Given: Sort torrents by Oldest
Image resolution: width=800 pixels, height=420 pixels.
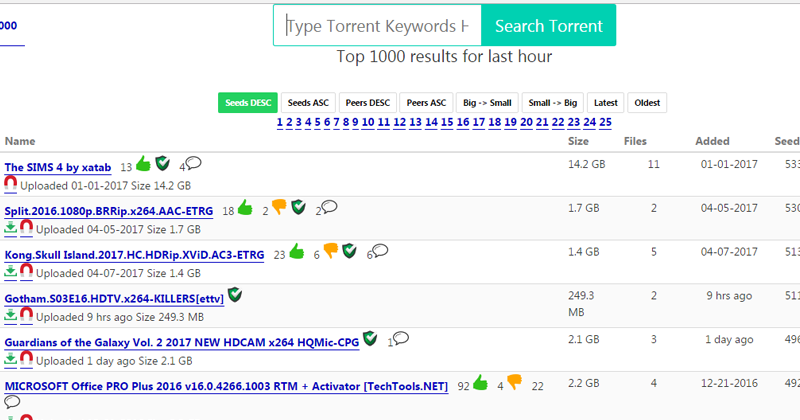Looking at the screenshot, I should [648, 103].
